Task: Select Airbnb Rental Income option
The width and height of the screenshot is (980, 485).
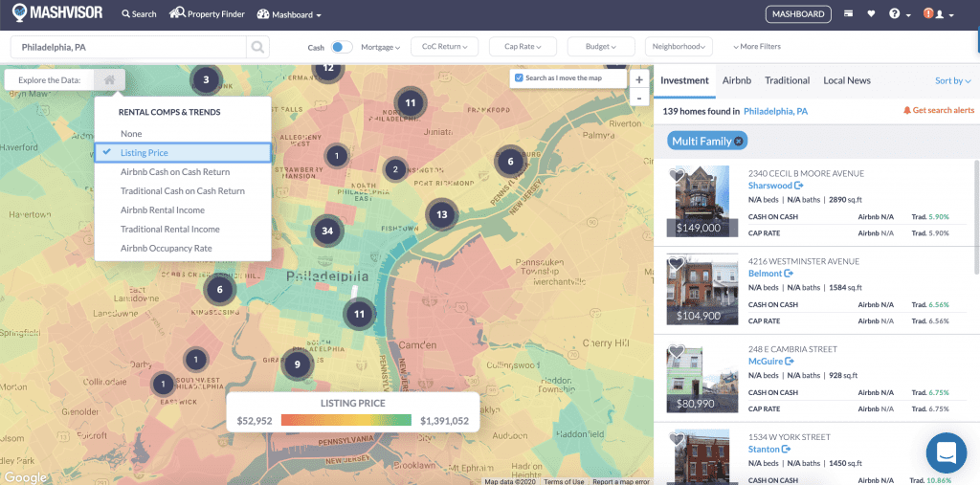Action: click(163, 210)
